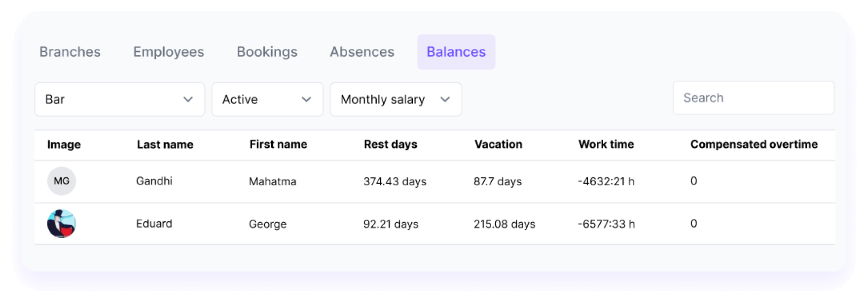The width and height of the screenshot is (868, 304).
Task: Click George Eduard's profile picture
Action: 62,224
